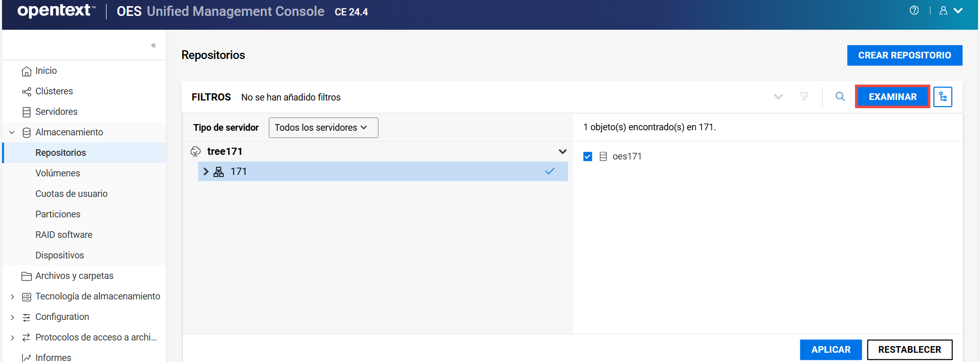This screenshot has height=362, width=980.
Task: Click the search magnifier icon
Action: pyautogui.click(x=840, y=96)
